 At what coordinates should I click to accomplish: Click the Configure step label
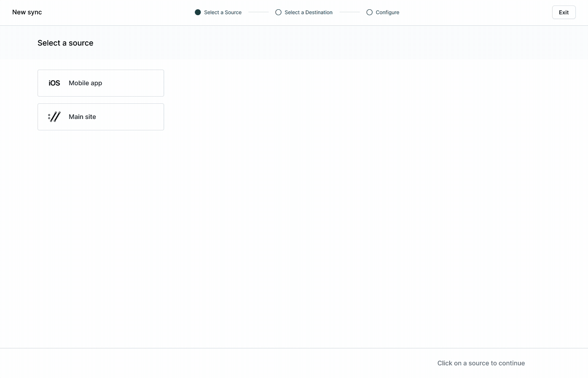point(387,12)
